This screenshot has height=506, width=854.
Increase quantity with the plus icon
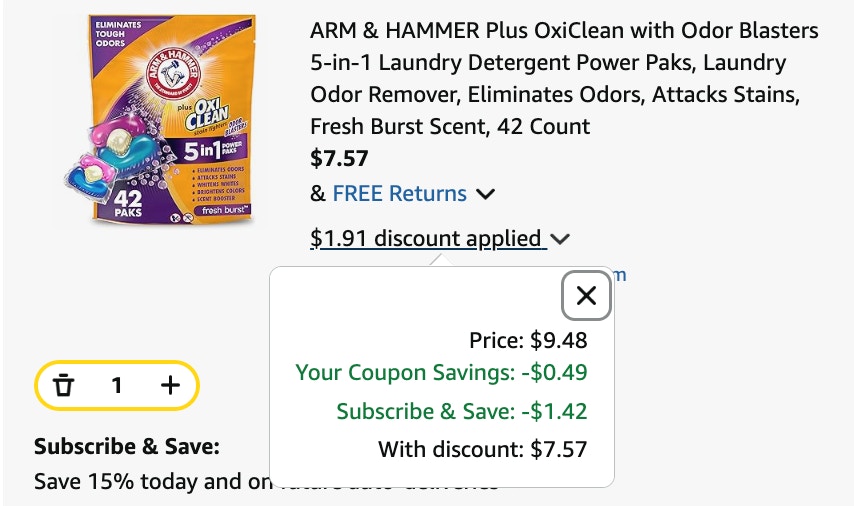click(170, 385)
